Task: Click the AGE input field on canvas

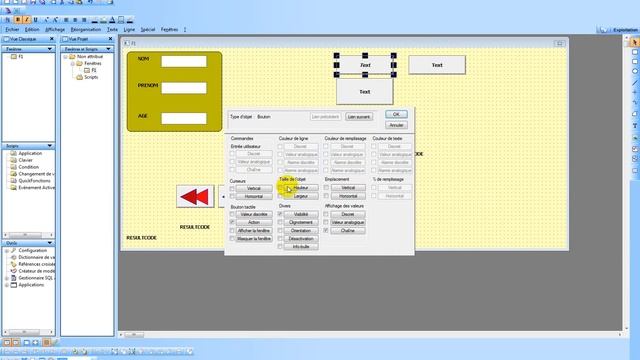Action: click(184, 118)
